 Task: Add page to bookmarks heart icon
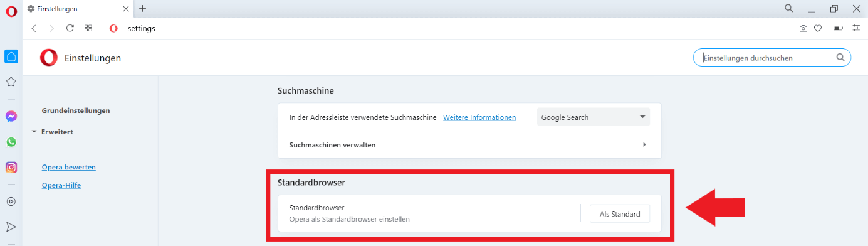(818, 28)
